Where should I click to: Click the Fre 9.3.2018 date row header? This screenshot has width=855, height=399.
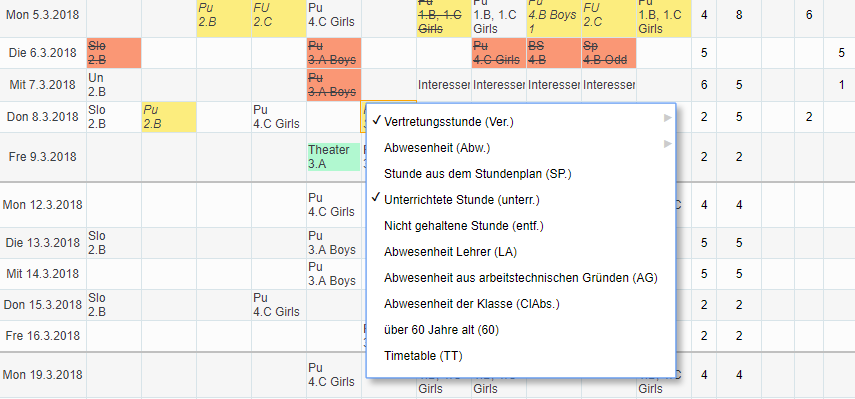click(43, 157)
